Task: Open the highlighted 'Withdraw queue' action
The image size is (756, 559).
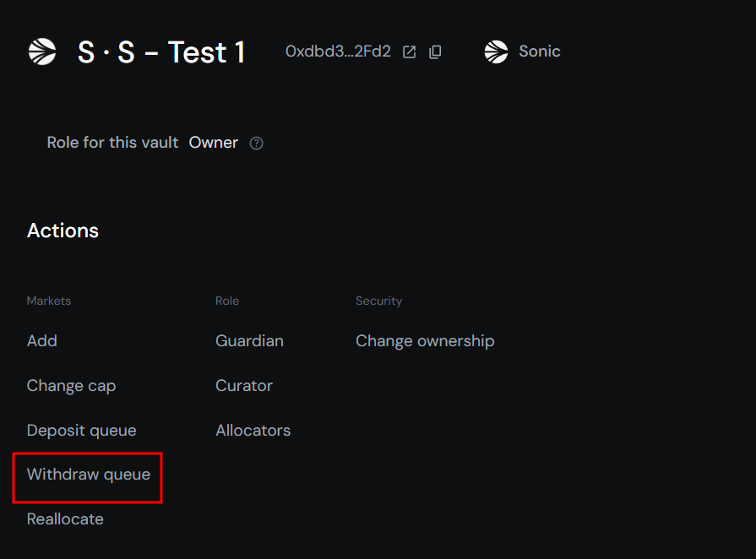Action: (88, 474)
